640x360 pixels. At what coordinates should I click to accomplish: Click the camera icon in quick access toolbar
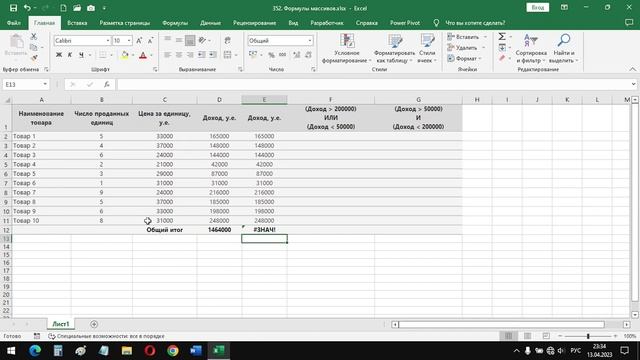click(91, 8)
